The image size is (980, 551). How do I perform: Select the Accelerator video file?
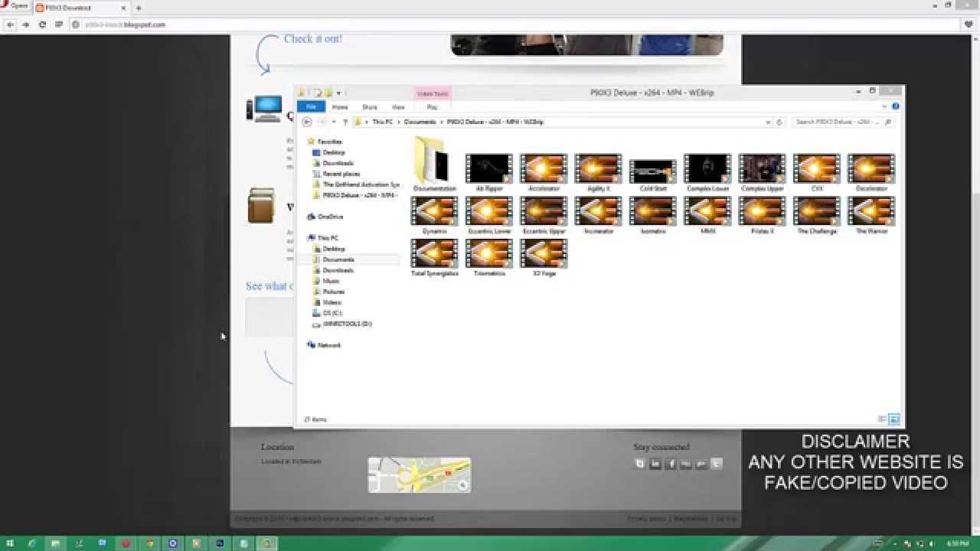[544, 172]
